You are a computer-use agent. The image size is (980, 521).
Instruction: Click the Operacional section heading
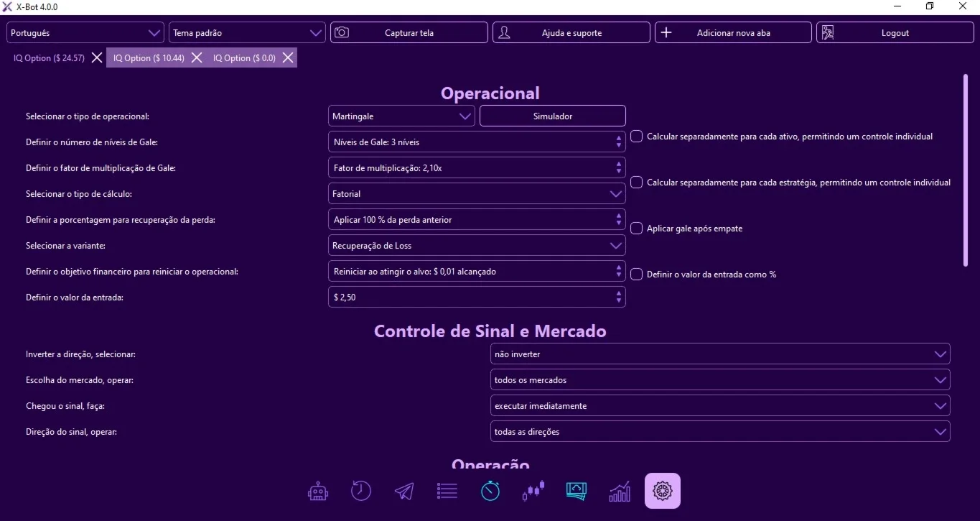490,93
